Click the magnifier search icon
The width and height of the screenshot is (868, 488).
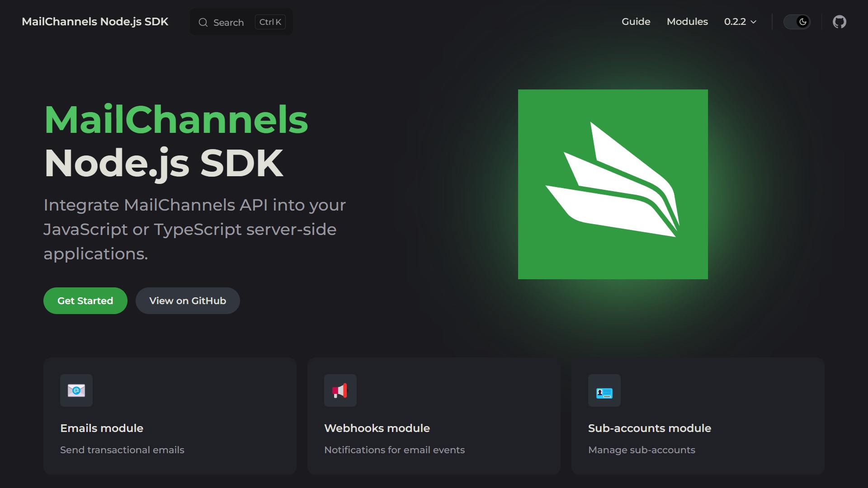[x=203, y=22]
